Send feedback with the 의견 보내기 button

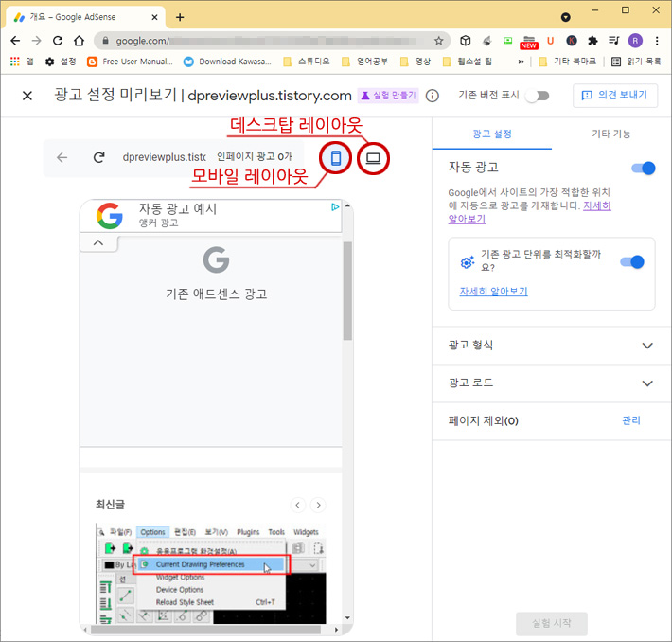(615, 95)
